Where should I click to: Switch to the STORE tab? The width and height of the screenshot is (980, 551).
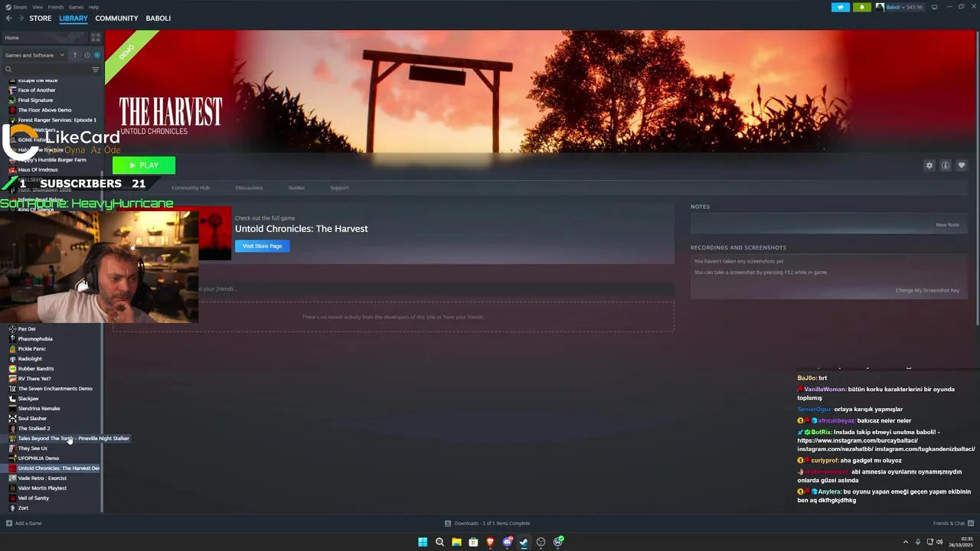tap(41, 18)
